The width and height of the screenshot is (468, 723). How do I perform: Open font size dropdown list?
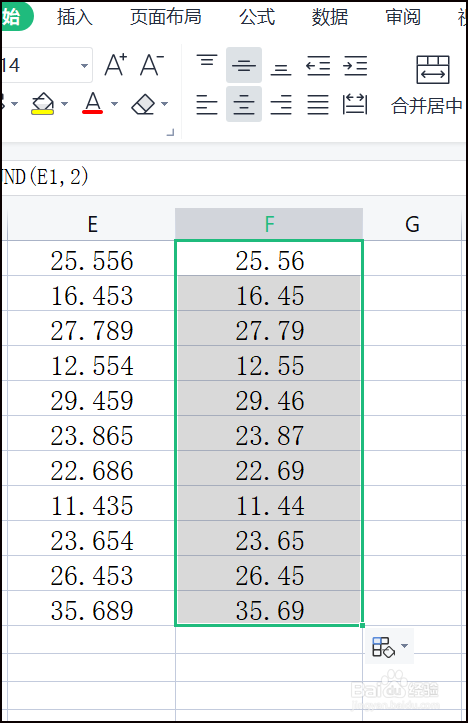tap(84, 65)
